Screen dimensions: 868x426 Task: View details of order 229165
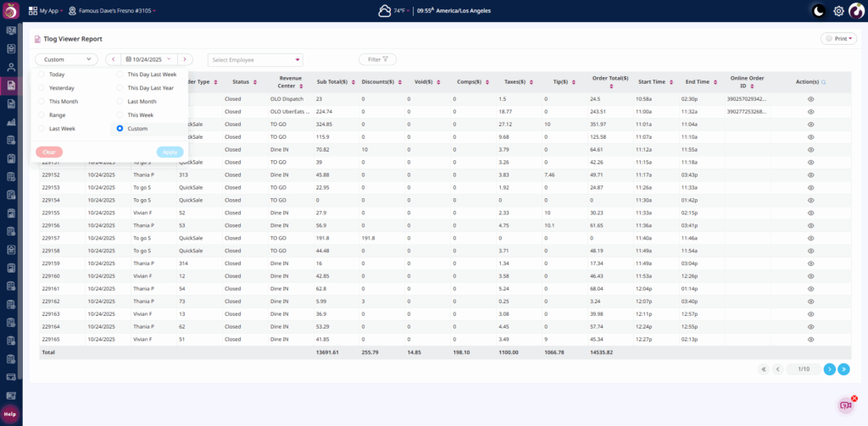(810, 339)
